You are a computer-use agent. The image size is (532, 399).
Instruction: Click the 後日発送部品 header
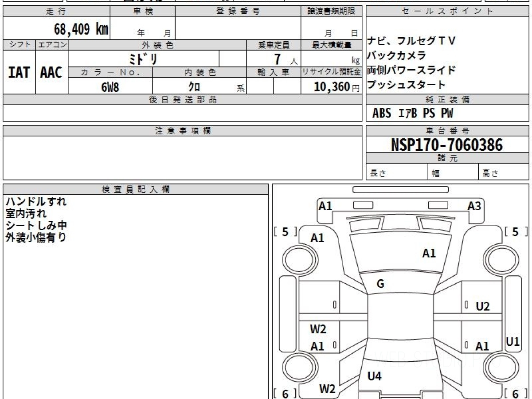(x=182, y=100)
